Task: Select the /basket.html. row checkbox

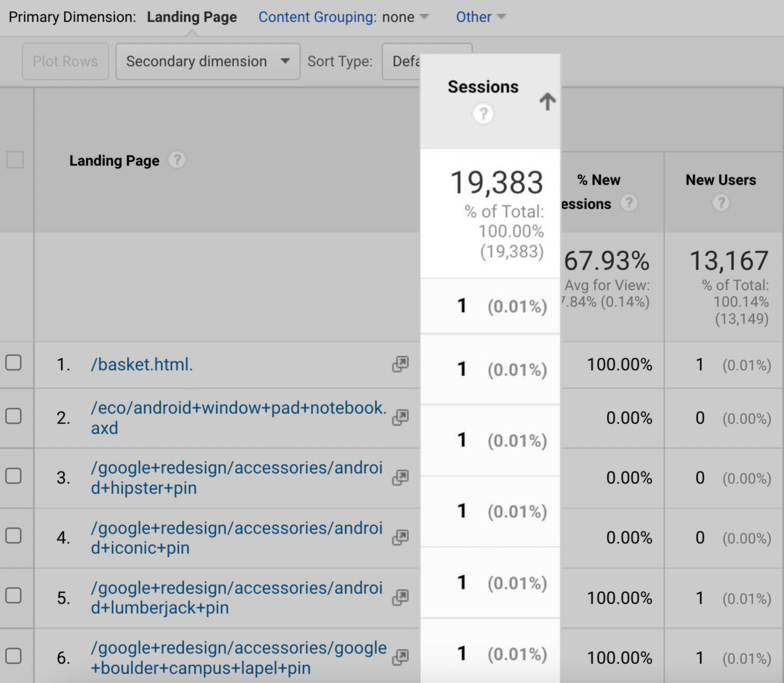Action: point(14,364)
